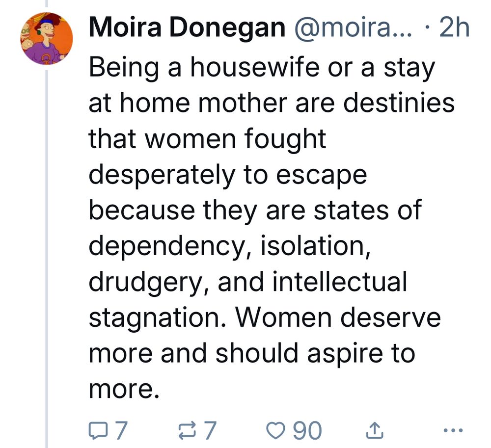This screenshot has height=448, width=491.
Task: Open the @moira... handle link
Action: (x=353, y=28)
